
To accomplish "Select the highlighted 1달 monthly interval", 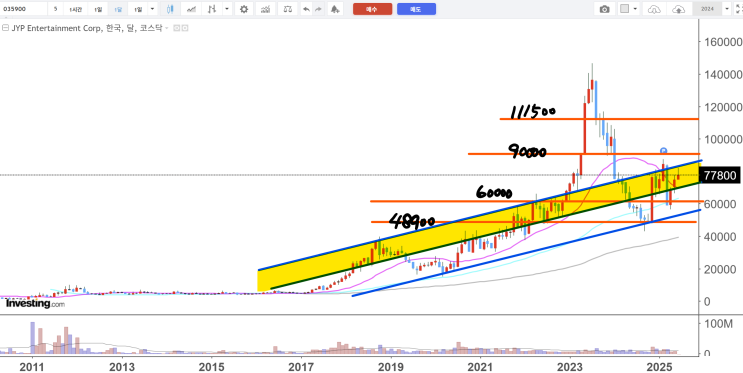I will 118,9.
